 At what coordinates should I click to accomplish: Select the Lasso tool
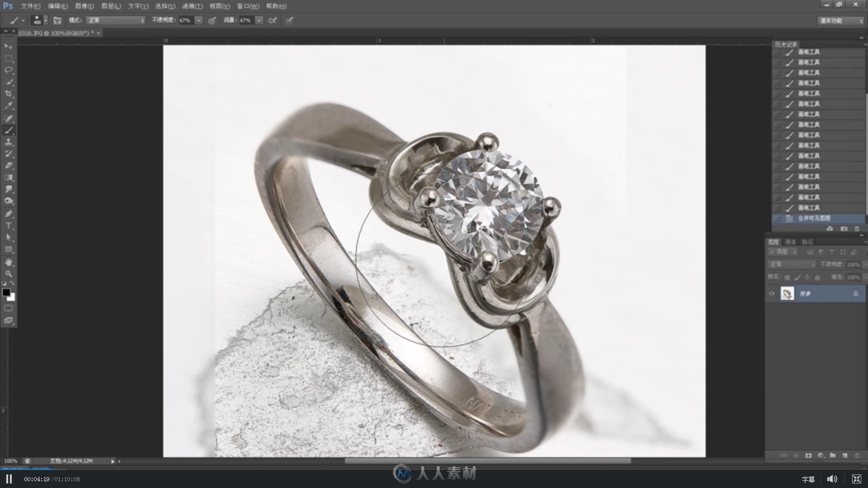coord(9,70)
